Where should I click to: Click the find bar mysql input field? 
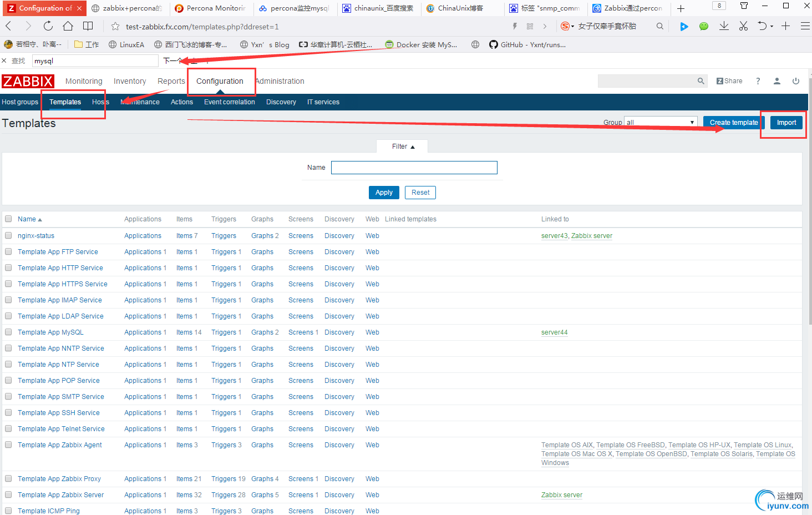[x=95, y=60]
